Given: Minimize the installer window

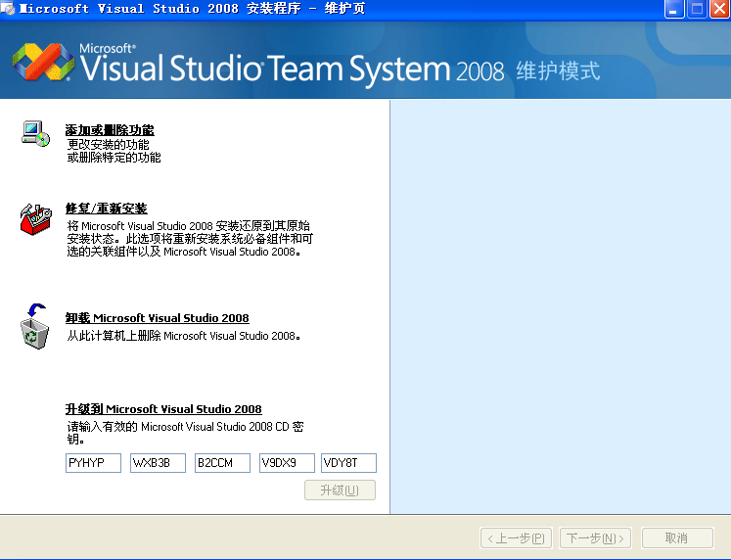Looking at the screenshot, I should pyautogui.click(x=674, y=10).
